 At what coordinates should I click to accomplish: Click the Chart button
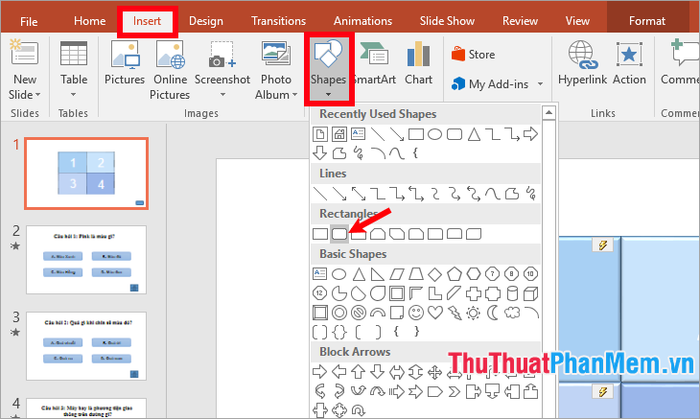[418, 63]
